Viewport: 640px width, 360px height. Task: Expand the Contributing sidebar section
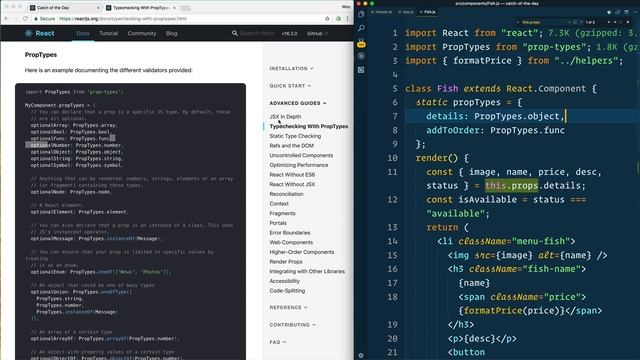pos(292,325)
